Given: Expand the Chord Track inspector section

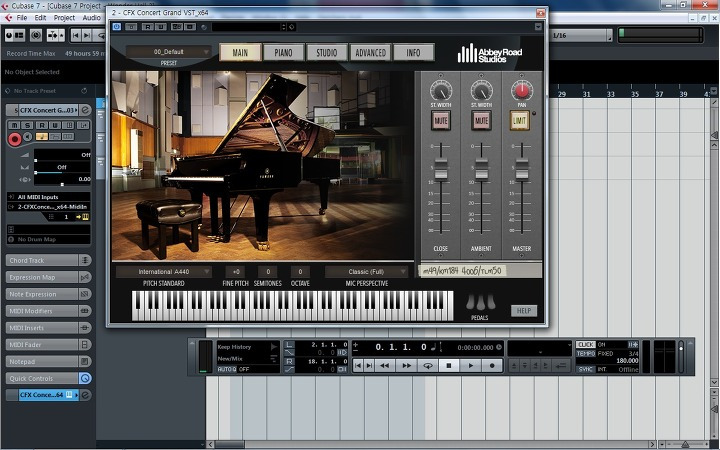Looking at the screenshot, I should coord(42,260).
